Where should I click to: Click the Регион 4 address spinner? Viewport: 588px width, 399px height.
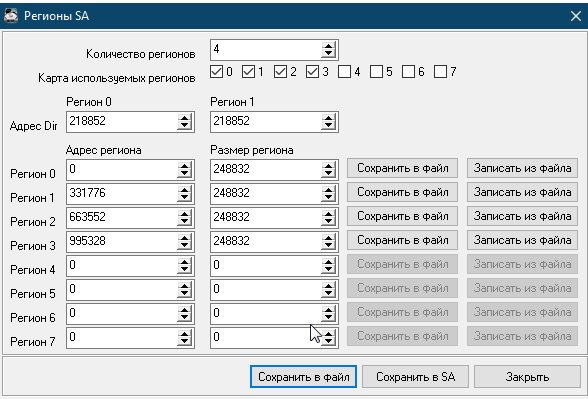[x=184, y=266]
